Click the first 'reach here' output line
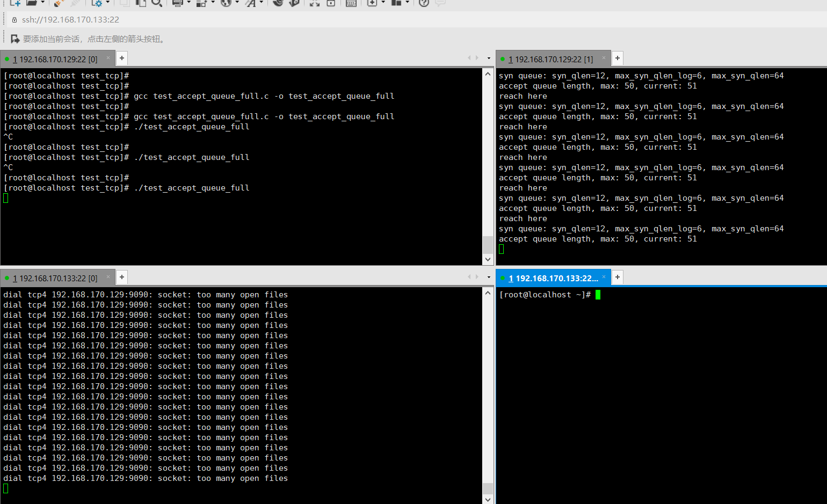Viewport: 827px width, 504px height. 523,96
